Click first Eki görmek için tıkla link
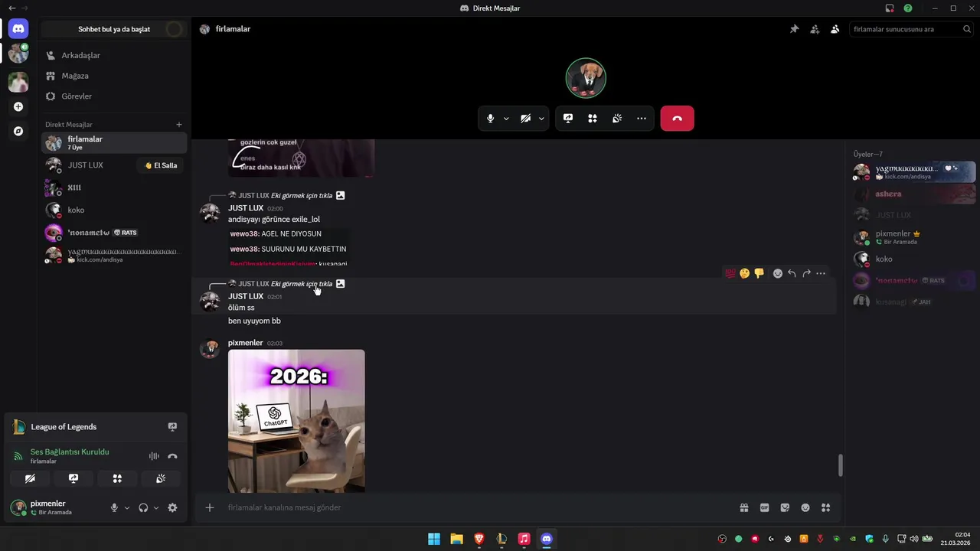Image resolution: width=980 pixels, height=551 pixels. click(302, 195)
